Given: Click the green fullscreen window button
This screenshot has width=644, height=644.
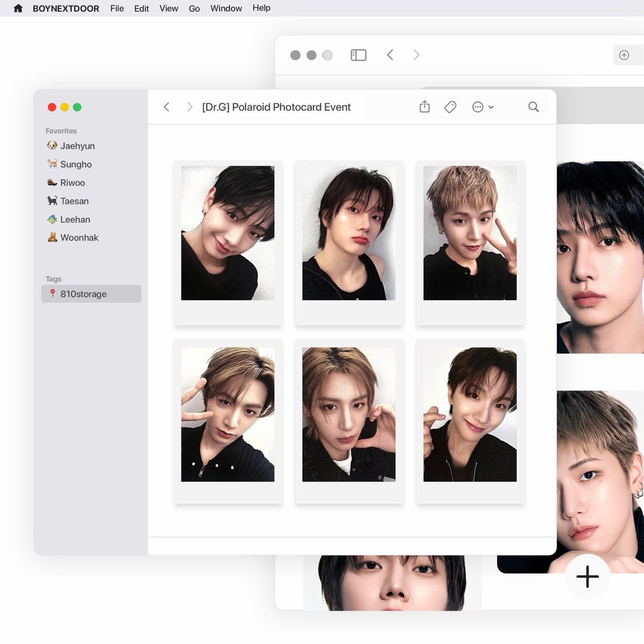Looking at the screenshot, I should point(77,107).
